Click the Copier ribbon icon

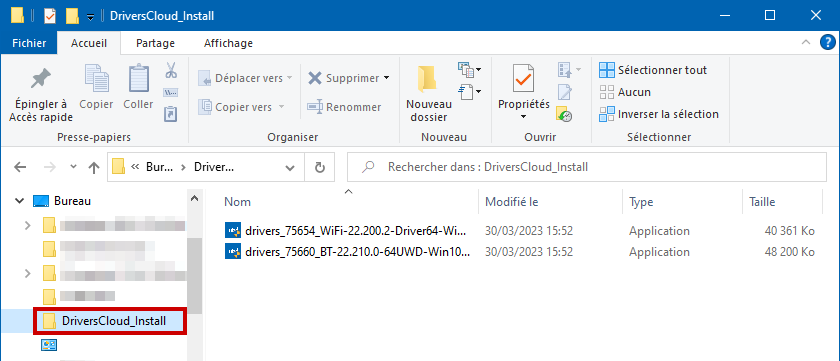click(96, 78)
